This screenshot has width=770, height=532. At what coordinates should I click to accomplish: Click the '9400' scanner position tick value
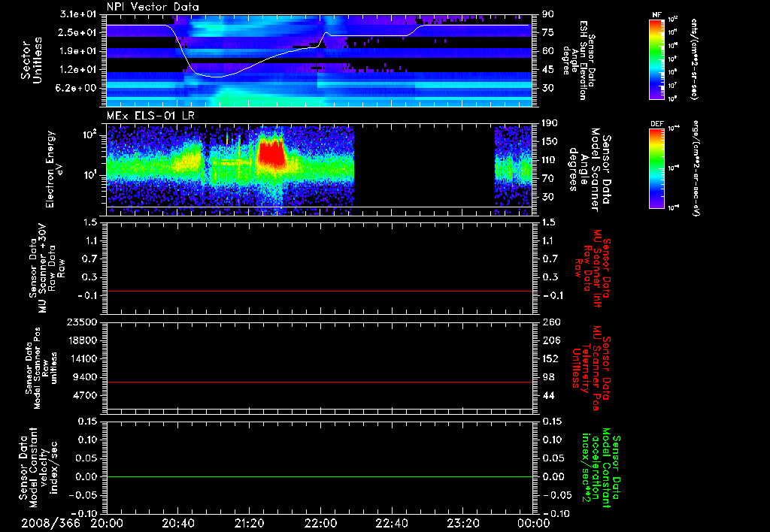pyautogui.click(x=84, y=377)
